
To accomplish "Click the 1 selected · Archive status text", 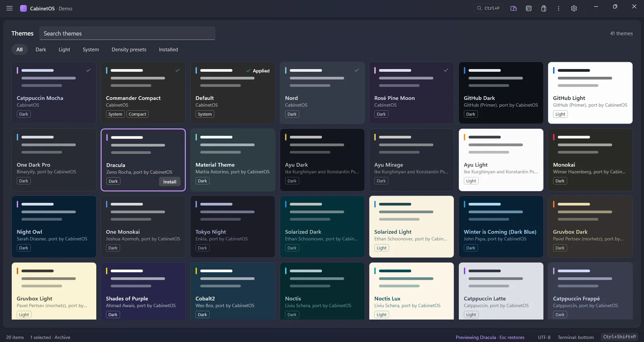I will pyautogui.click(x=50, y=337).
